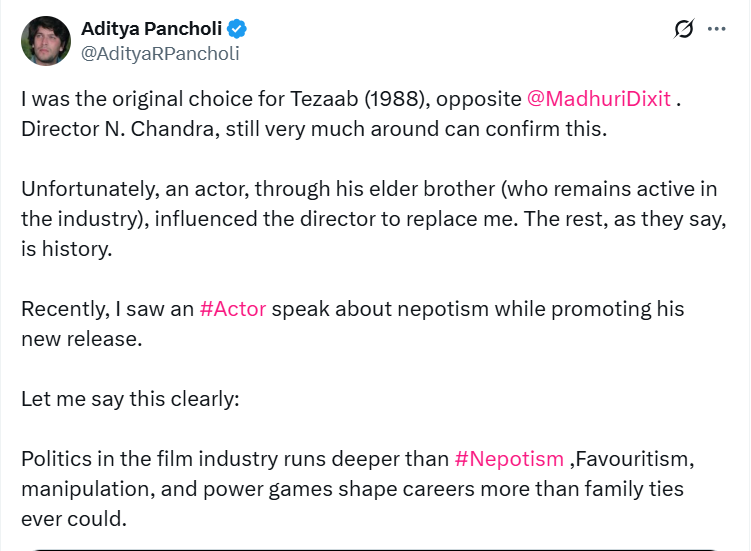Image resolution: width=751 pixels, height=551 pixels.
Task: Click the text "is history."
Action: pos(66,249)
